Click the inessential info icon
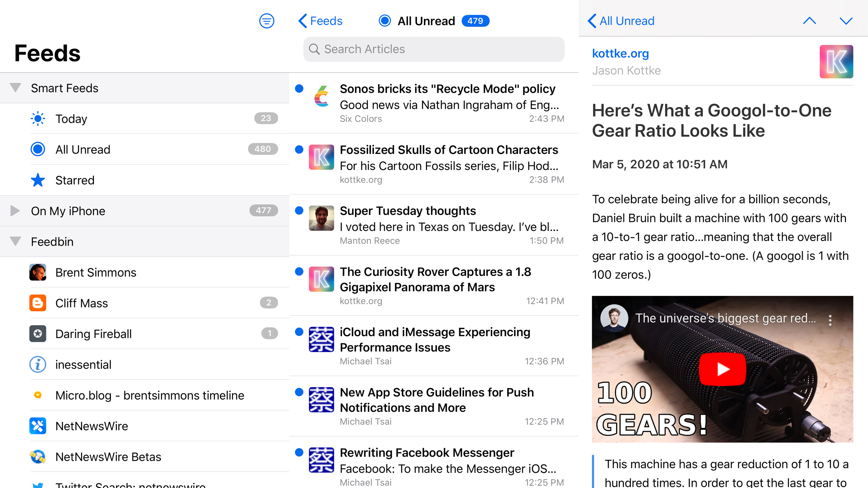This screenshot has width=868, height=488. click(38, 364)
